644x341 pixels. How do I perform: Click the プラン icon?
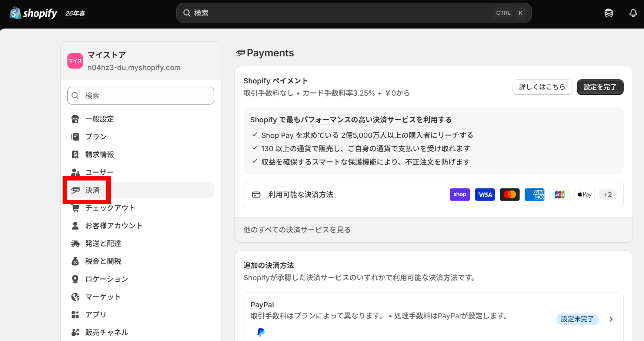(75, 137)
